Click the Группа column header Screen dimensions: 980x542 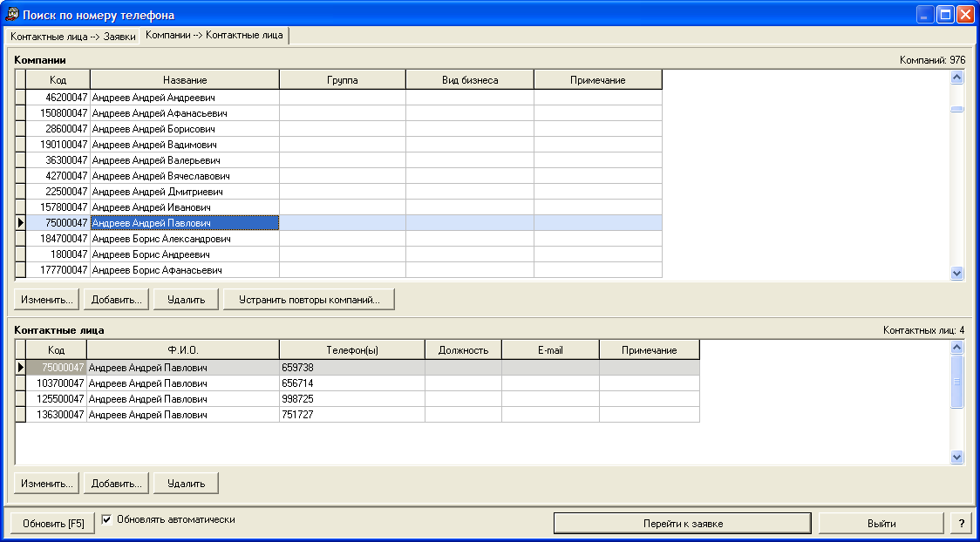tap(343, 80)
